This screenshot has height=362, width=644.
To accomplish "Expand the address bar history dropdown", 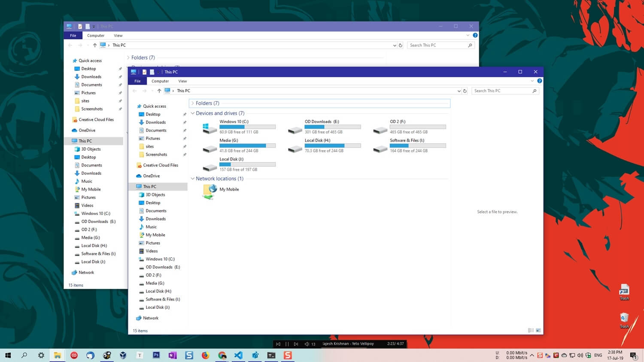I will [x=459, y=90].
